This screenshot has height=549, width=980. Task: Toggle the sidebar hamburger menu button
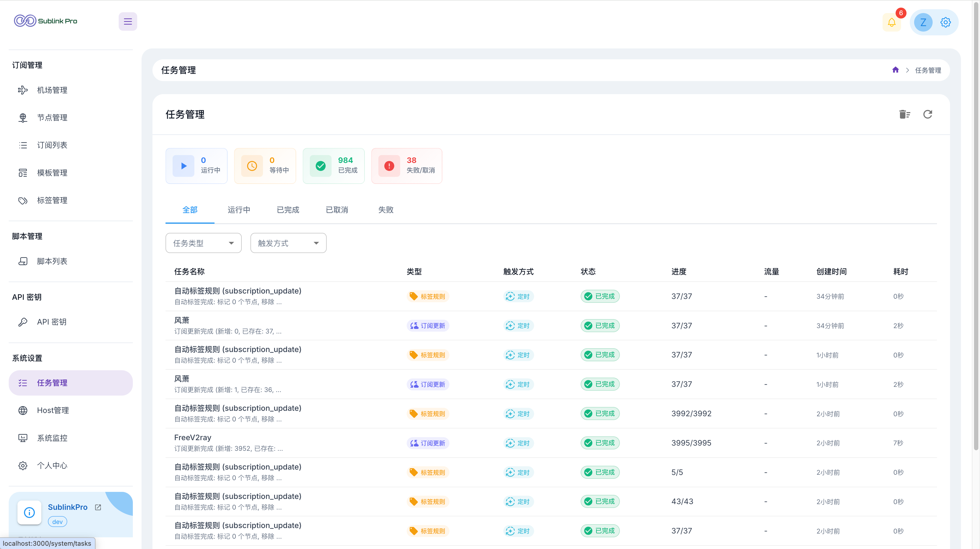pos(128,22)
